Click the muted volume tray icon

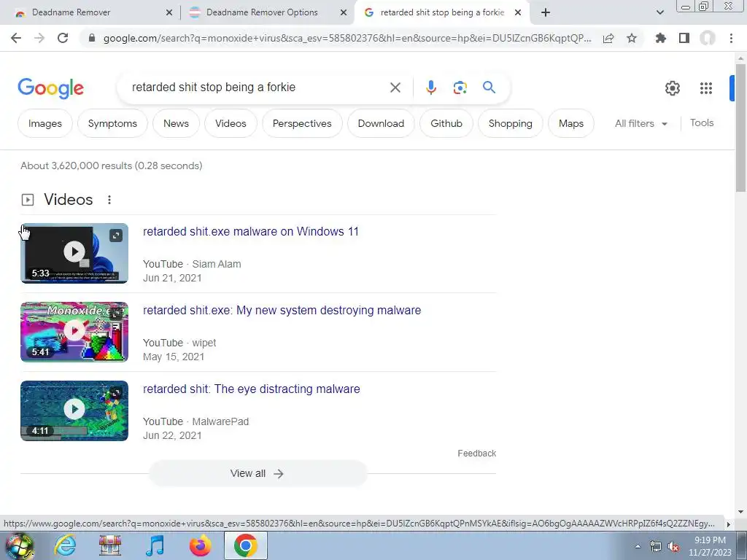pyautogui.click(x=673, y=547)
